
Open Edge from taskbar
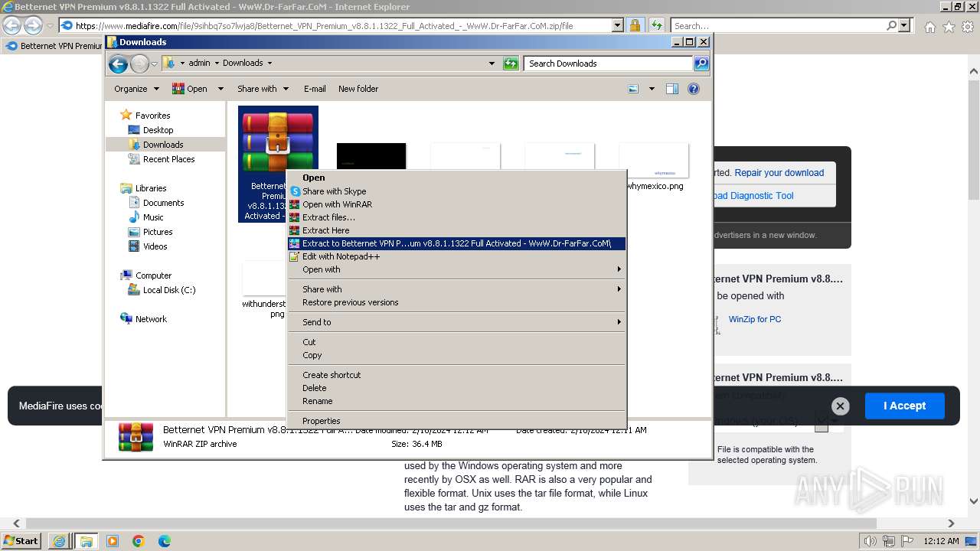coord(165,541)
